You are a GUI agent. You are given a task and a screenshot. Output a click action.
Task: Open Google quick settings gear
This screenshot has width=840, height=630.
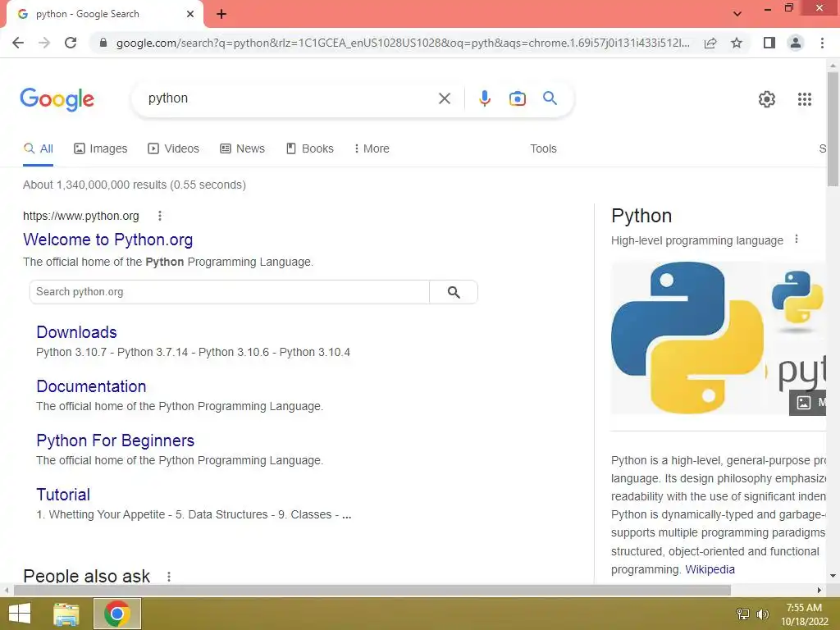click(767, 99)
